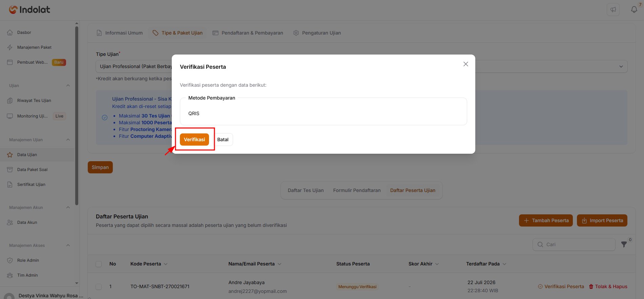Open the announcements megaphone icon
Image resolution: width=644 pixels, height=299 pixels.
point(613,9)
